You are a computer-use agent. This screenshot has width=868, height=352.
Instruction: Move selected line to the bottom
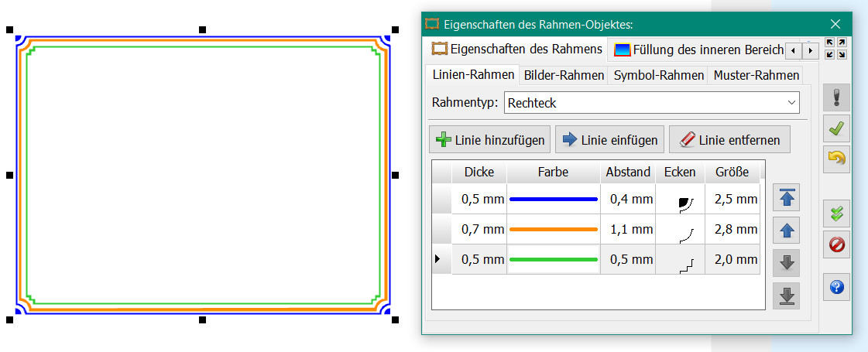point(787,296)
